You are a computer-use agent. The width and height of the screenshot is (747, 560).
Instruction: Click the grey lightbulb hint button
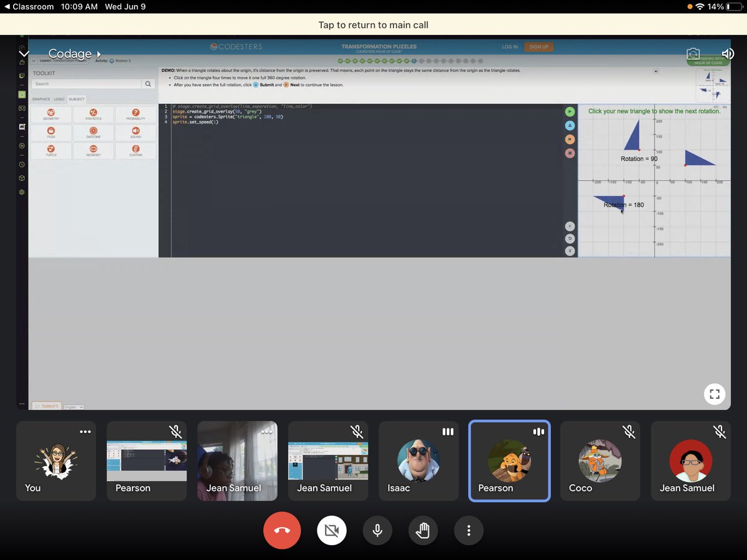pyautogui.click(x=570, y=251)
